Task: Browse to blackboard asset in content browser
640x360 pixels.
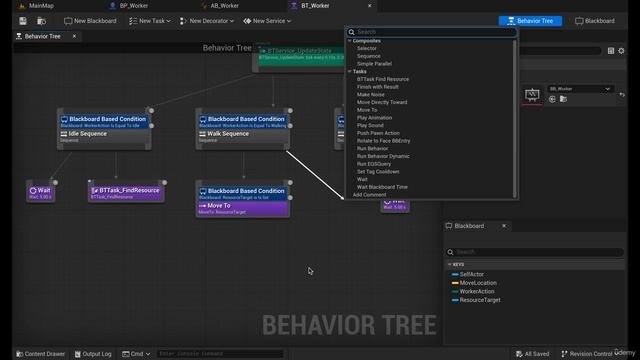Action: (563, 99)
